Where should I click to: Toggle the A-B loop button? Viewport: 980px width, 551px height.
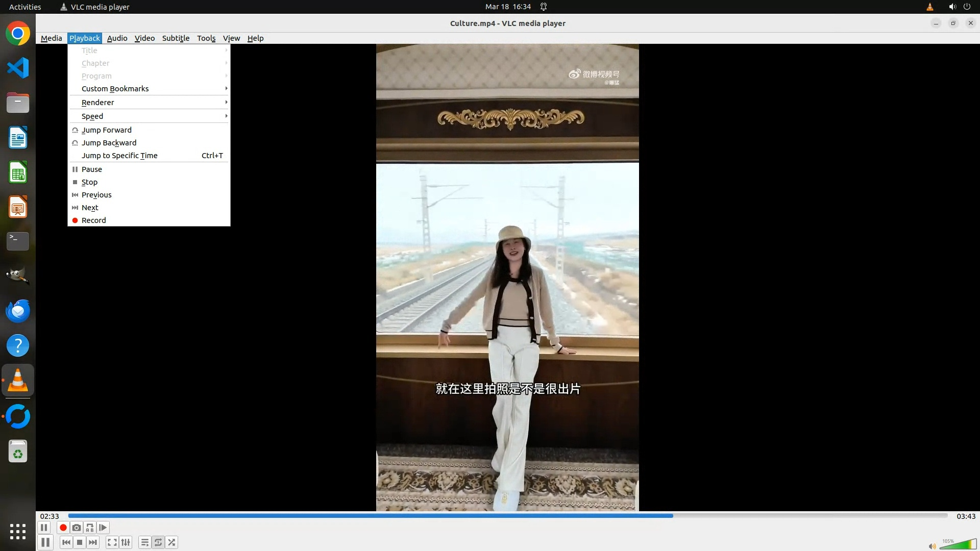(x=90, y=528)
